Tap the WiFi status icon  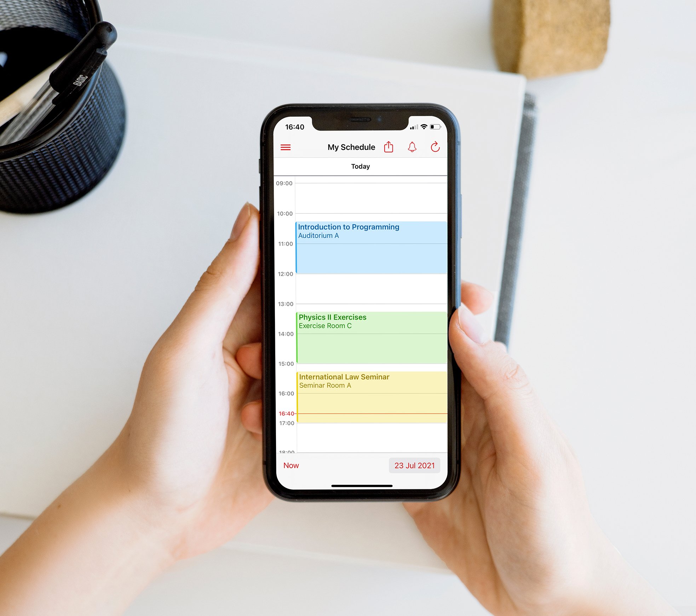427,126
